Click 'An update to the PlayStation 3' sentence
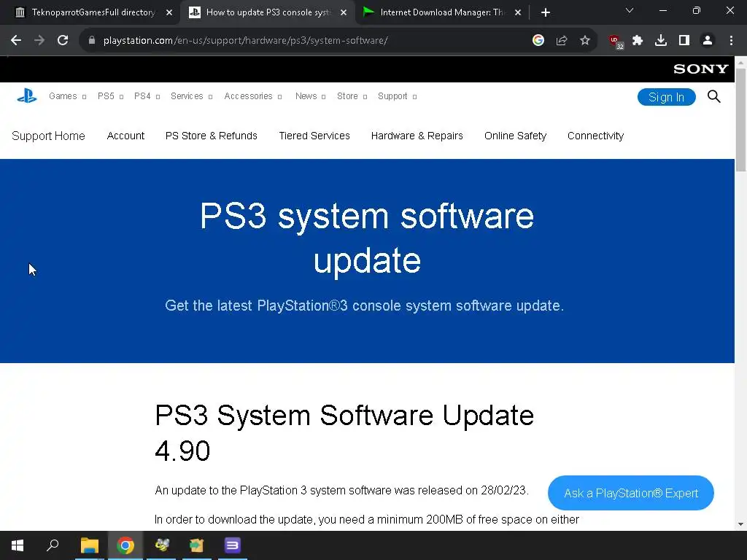Viewport: 747px width, 560px height. [x=341, y=491]
